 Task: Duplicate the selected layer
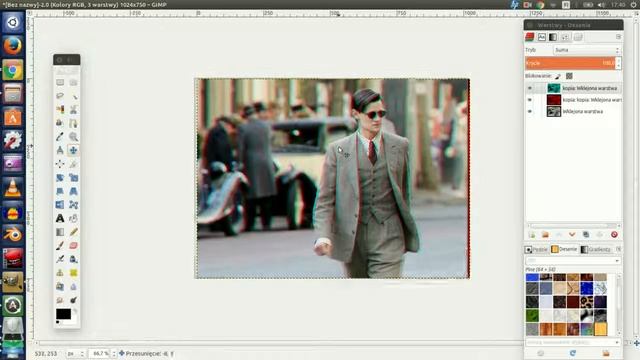click(586, 235)
